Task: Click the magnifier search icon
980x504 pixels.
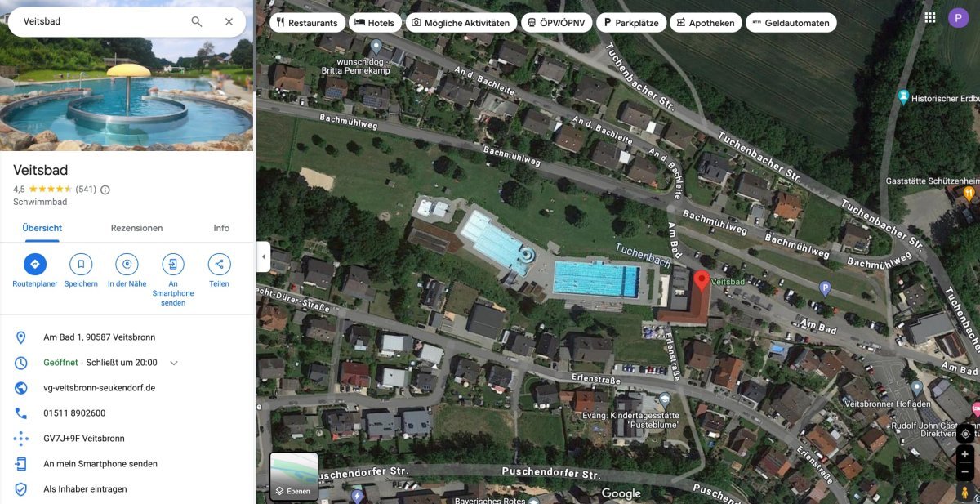Action: (x=197, y=21)
